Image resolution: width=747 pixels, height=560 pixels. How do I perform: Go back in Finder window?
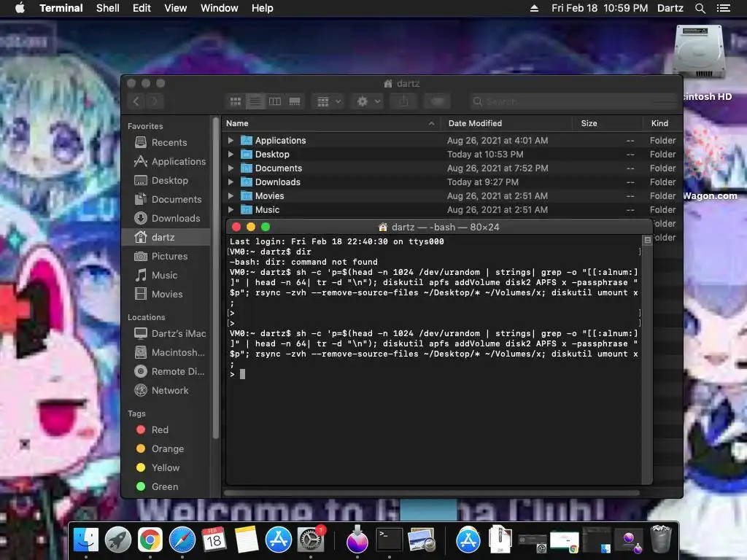(136, 101)
